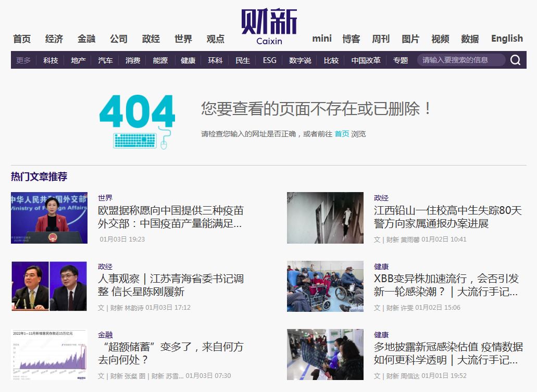Viewport: 537px width, 392px height.
Task: Open 科技 channel
Action: [51, 60]
